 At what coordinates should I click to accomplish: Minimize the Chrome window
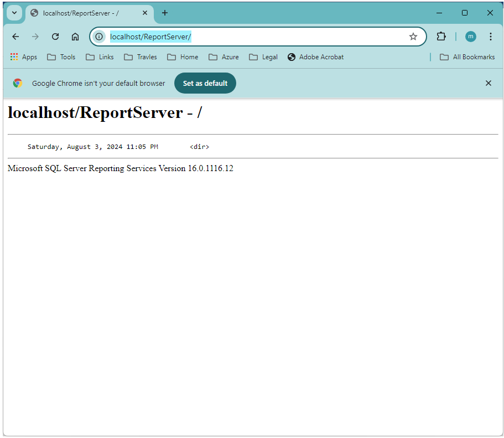click(439, 13)
